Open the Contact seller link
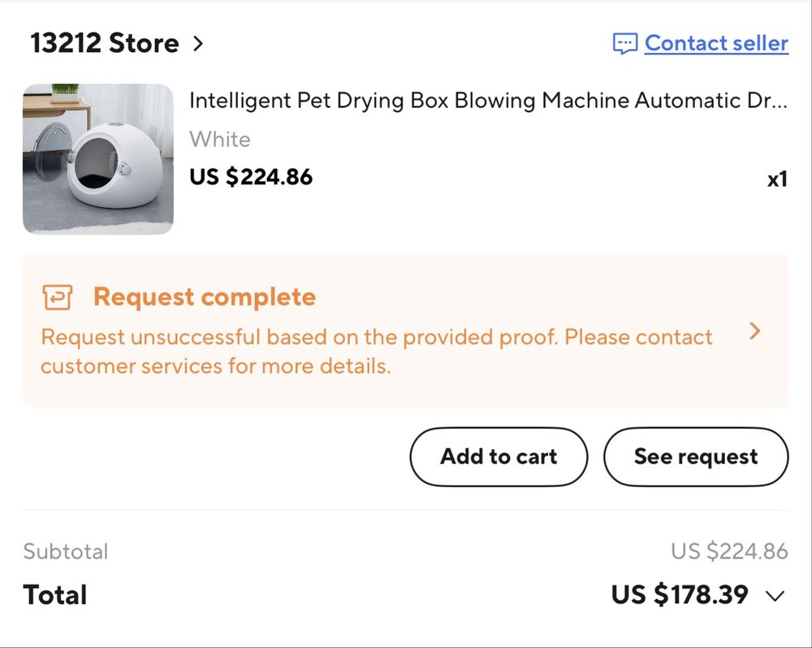812x648 pixels. (716, 44)
